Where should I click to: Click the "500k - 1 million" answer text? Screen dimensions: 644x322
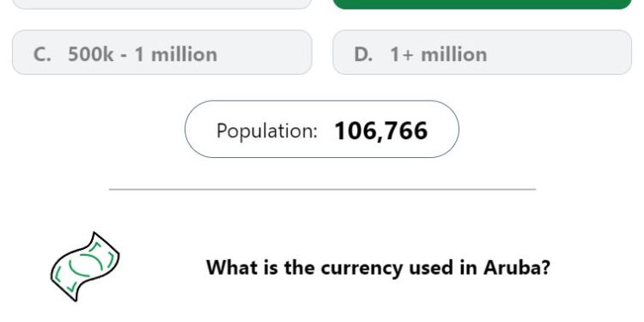tap(143, 54)
